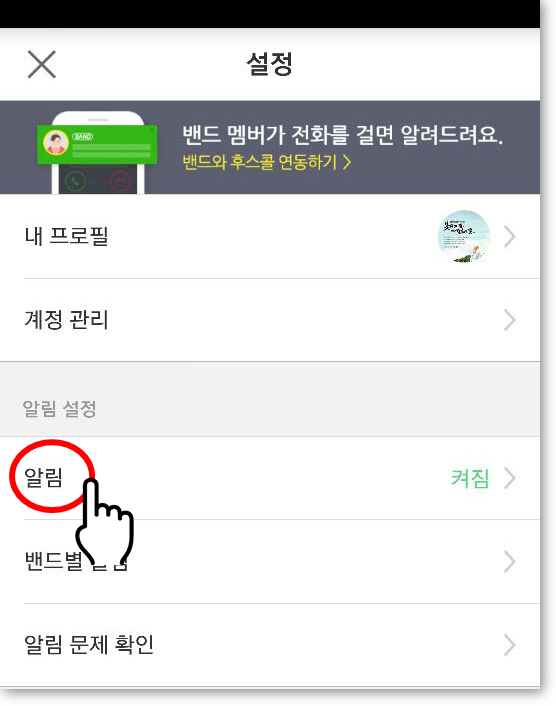Tap the red decline-call icon in banner

(x=120, y=182)
